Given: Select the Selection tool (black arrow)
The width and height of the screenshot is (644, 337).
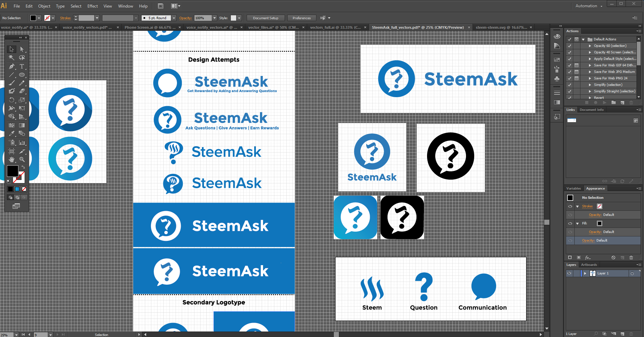Looking at the screenshot, I should click(x=12, y=49).
